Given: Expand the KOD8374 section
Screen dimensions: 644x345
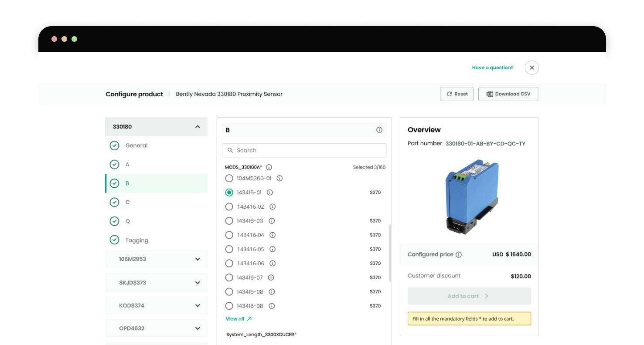Looking at the screenshot, I should (x=198, y=306).
